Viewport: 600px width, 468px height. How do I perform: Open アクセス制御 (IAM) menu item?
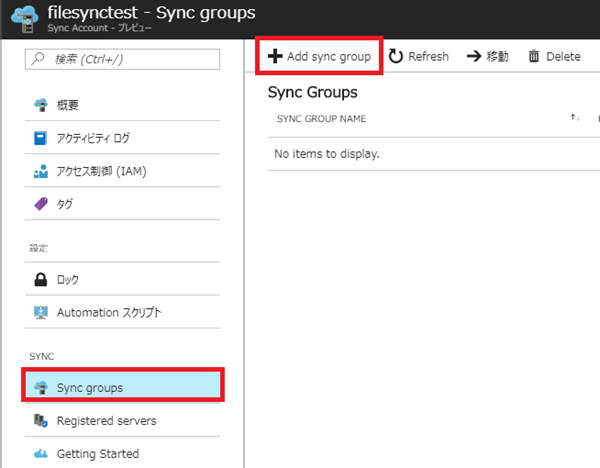122,171
